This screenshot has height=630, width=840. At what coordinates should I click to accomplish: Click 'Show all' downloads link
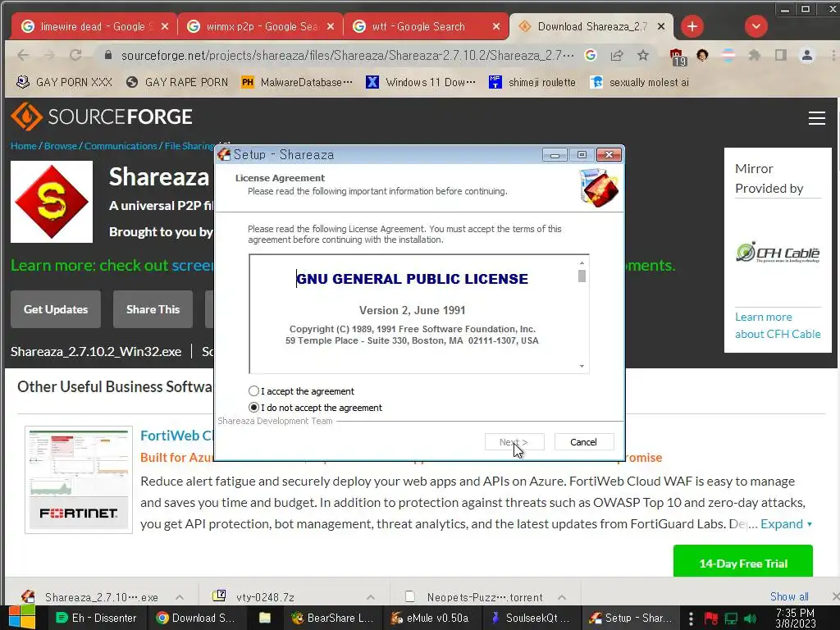tap(789, 596)
